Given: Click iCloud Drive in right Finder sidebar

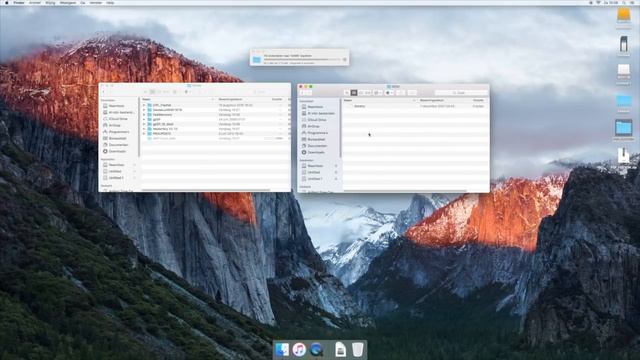Looking at the screenshot, I should point(316,120).
